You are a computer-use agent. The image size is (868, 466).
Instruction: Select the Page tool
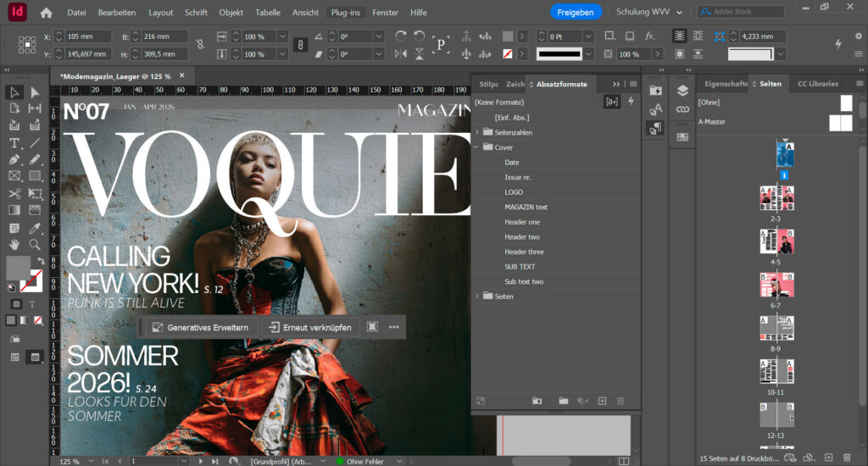(14, 108)
